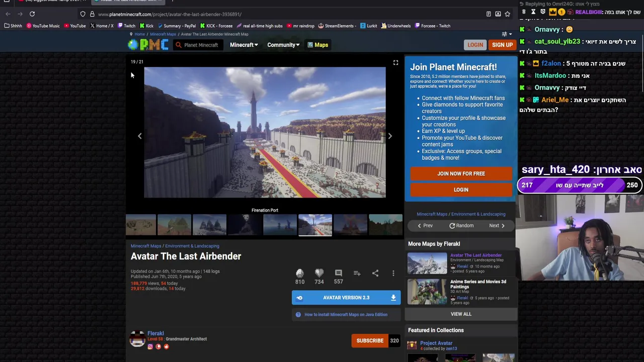Load a Random map
Screen dimensions: 644x362
pyautogui.click(x=461, y=226)
